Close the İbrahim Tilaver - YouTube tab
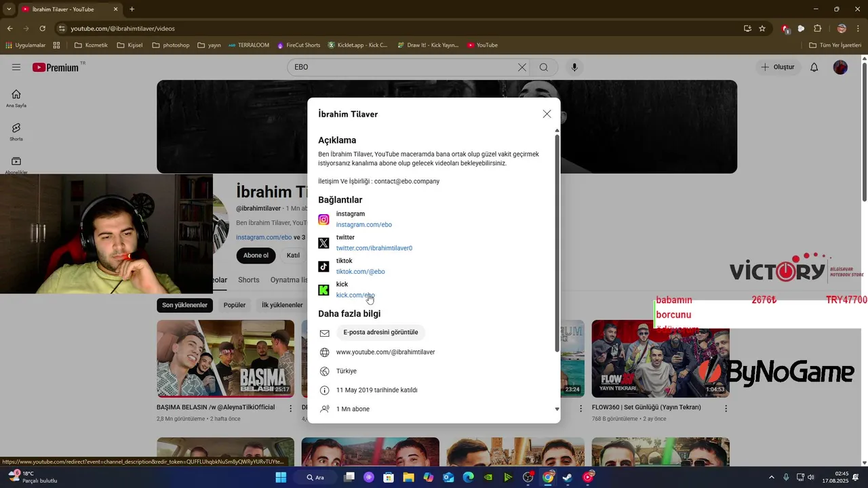This screenshot has height=488, width=868. [115, 9]
